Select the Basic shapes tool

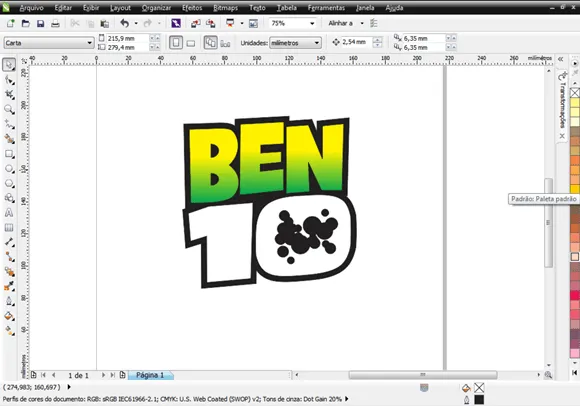pos(9,198)
